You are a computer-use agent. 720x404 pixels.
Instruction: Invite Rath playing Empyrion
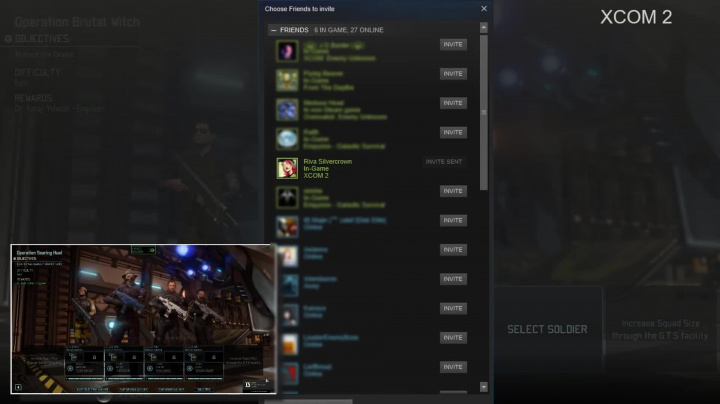pos(453,133)
